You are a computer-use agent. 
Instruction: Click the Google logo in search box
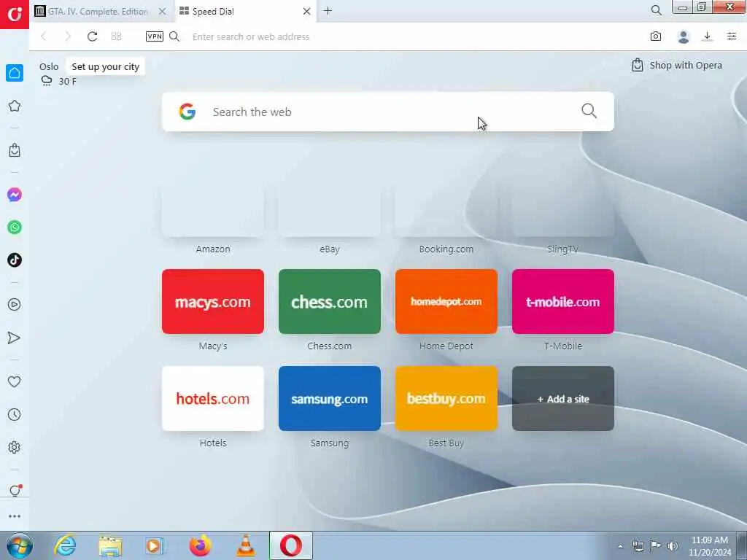[187, 112]
